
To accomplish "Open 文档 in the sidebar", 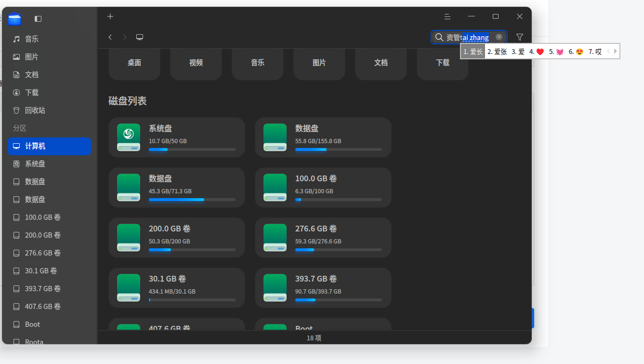I will point(49,75).
